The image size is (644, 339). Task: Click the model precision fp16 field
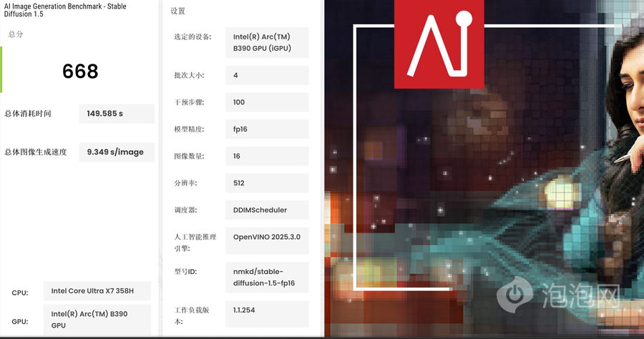tap(267, 129)
